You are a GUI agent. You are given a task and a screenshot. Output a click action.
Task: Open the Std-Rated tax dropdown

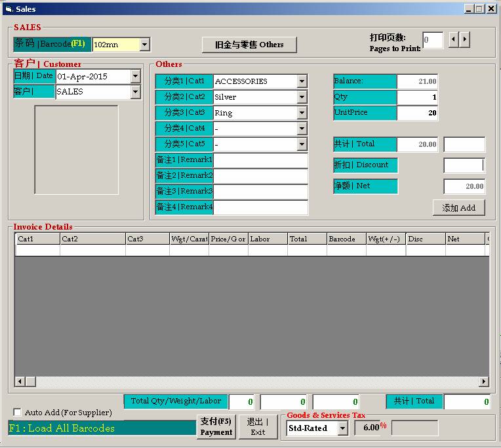click(342, 428)
